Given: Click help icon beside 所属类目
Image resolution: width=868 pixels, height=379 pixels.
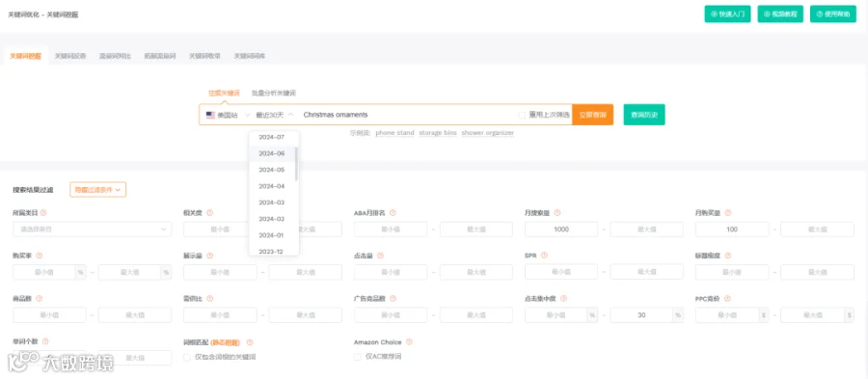Looking at the screenshot, I should pos(43,213).
